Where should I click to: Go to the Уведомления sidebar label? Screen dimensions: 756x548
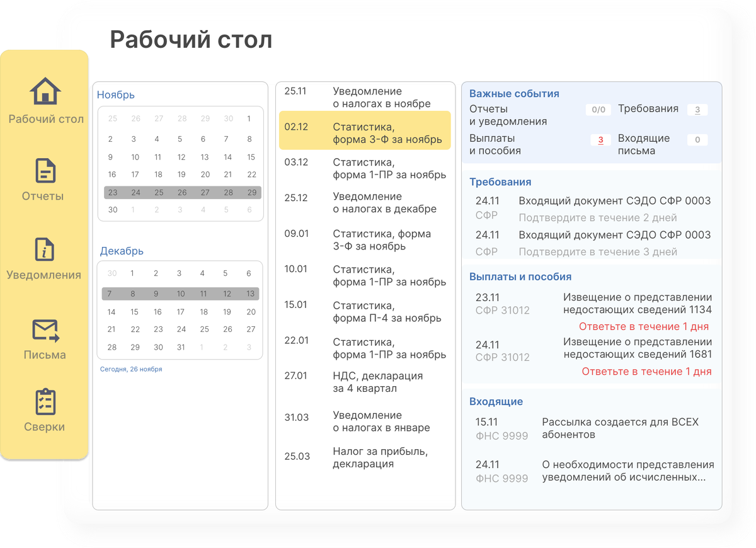click(44, 275)
